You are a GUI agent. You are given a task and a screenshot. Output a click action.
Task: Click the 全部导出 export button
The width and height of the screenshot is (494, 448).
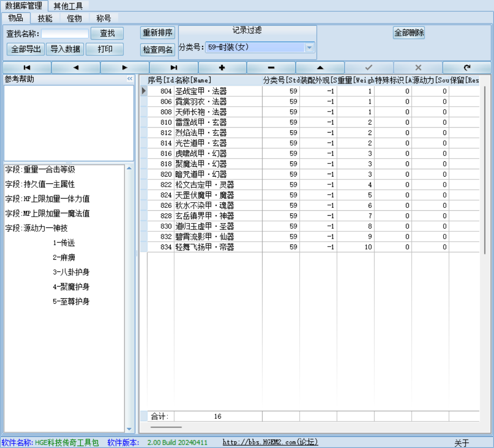click(x=26, y=49)
